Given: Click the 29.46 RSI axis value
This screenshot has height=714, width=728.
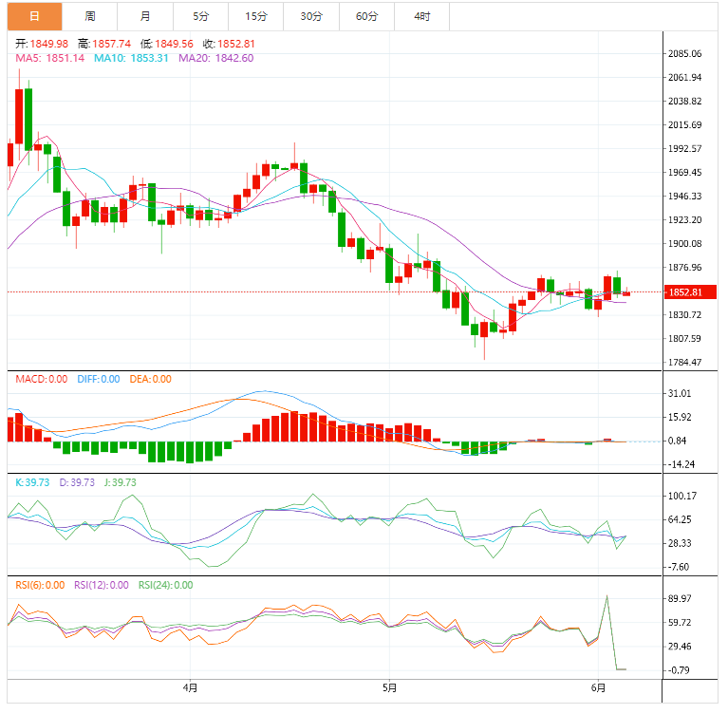Looking at the screenshot, I should tap(680, 647).
